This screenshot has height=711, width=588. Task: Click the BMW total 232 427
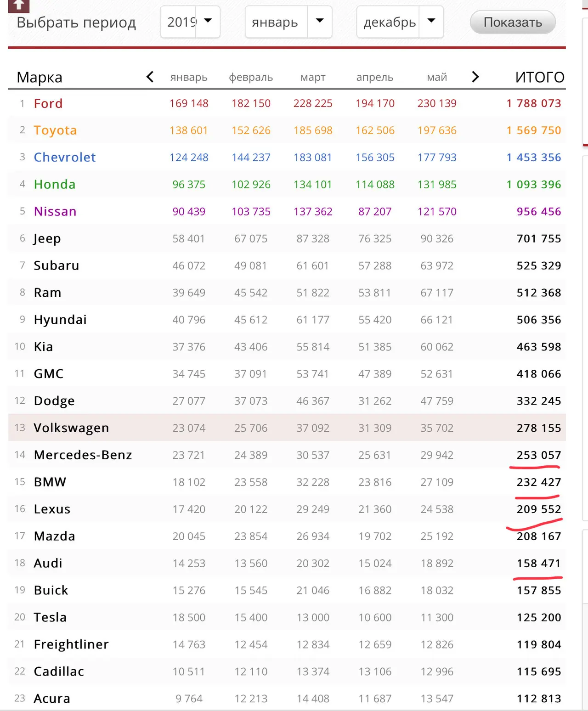point(539,482)
